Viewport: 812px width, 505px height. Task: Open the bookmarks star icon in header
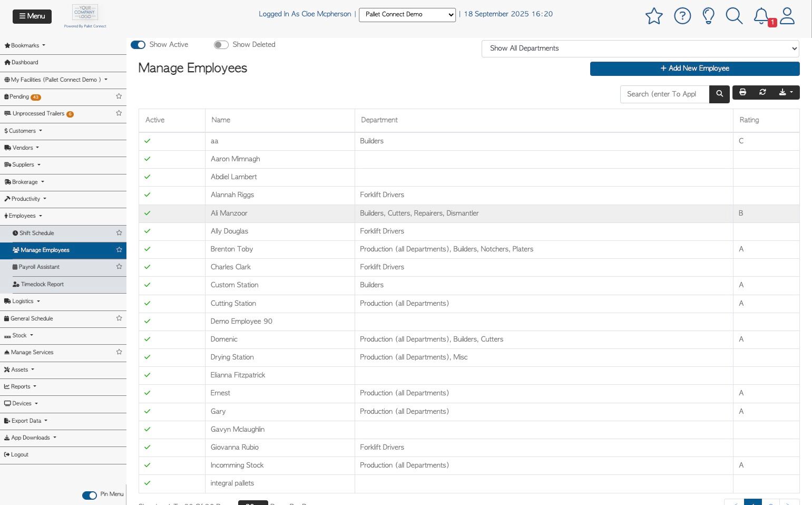click(x=654, y=16)
